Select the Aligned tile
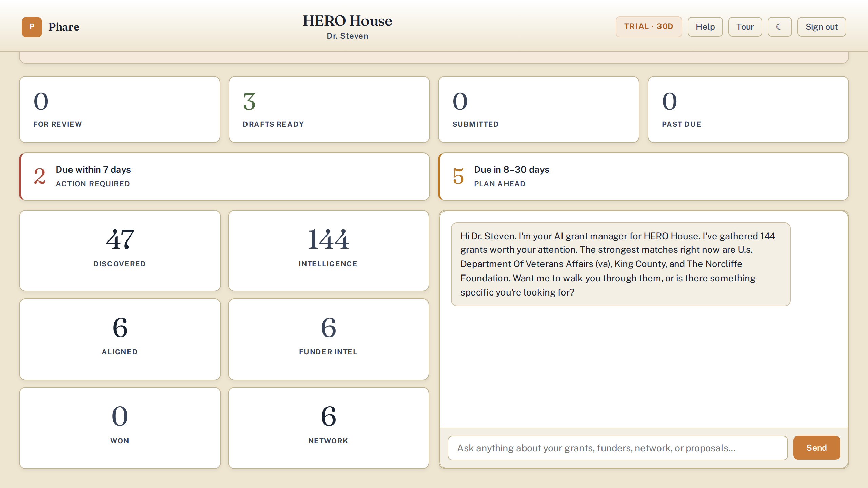Viewport: 868px width, 488px height. [x=120, y=339]
